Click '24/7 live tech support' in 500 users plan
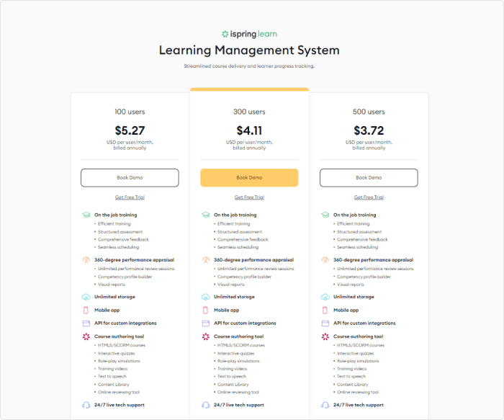The height and width of the screenshot is (420, 504). pyautogui.click(x=359, y=405)
